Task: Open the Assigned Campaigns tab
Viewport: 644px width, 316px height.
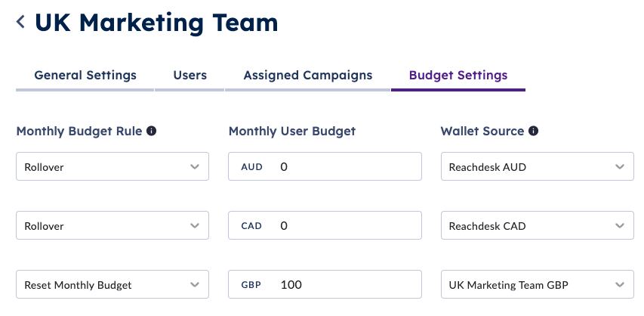Action: tap(307, 76)
